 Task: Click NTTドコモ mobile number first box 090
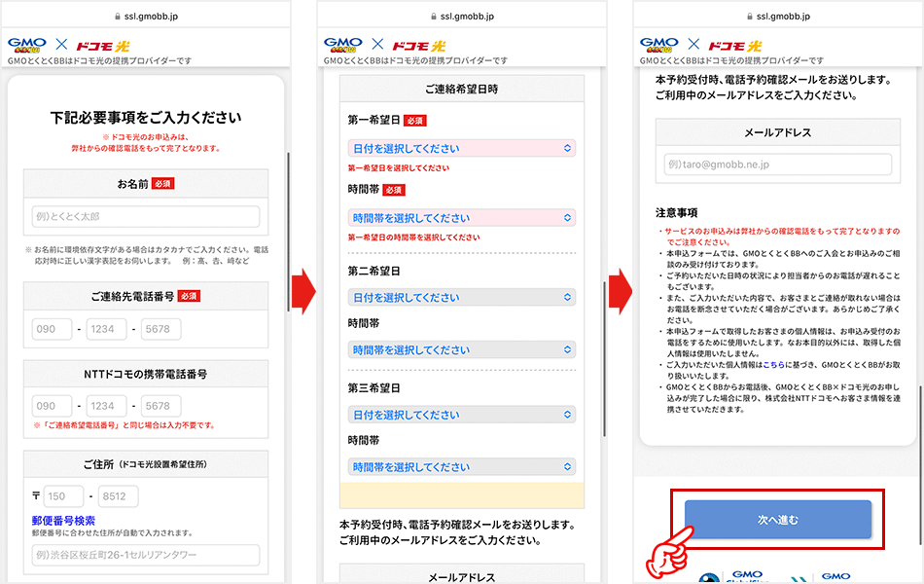point(52,406)
